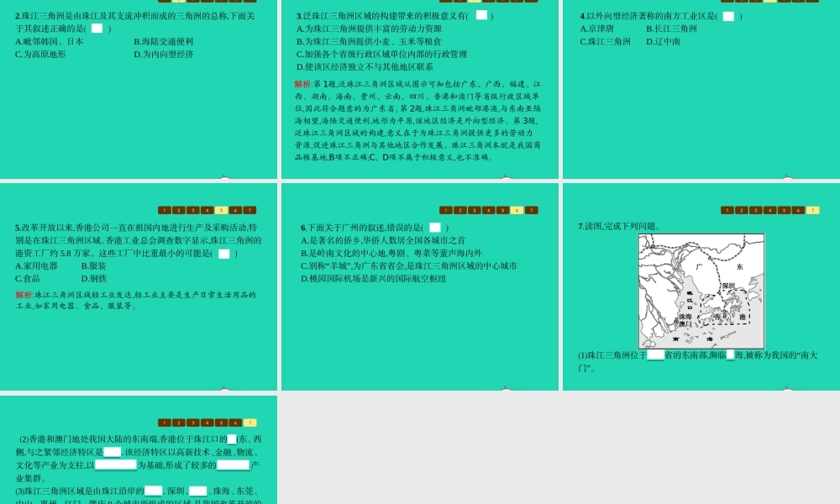The height and width of the screenshot is (504, 840).
Task: Click number button 1 on the 香港和澳门 slide
Action: [165, 423]
